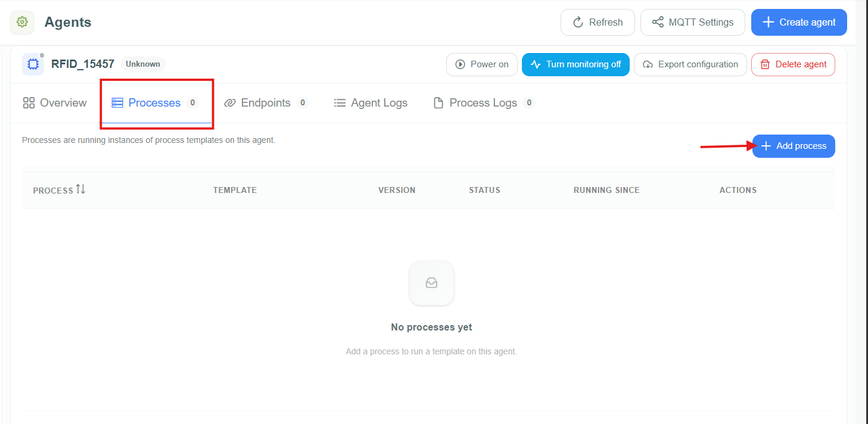Click the Agents page title

pyautogui.click(x=68, y=23)
